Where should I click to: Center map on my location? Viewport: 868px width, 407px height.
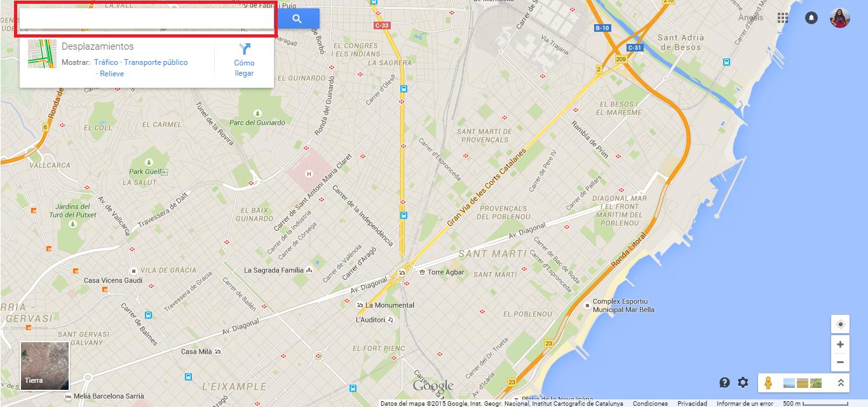coord(840,324)
